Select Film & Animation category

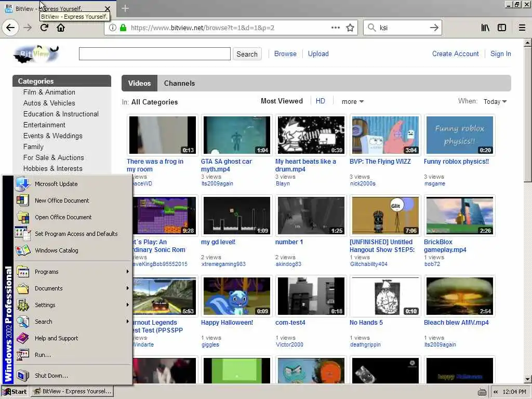click(49, 92)
